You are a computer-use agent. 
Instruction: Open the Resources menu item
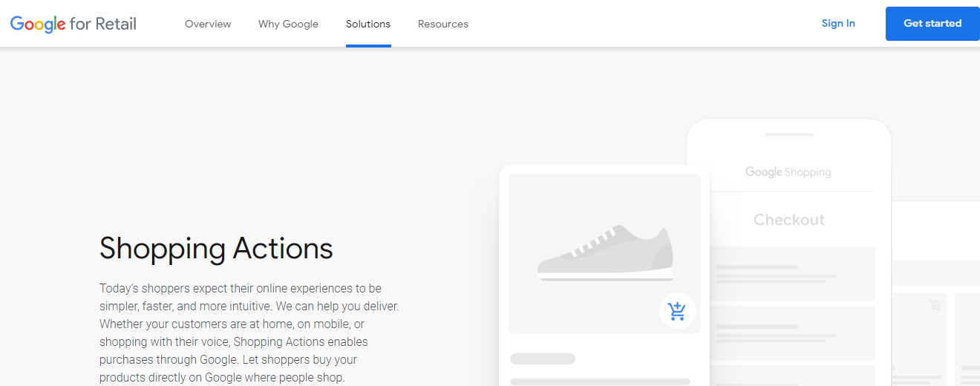tap(443, 24)
